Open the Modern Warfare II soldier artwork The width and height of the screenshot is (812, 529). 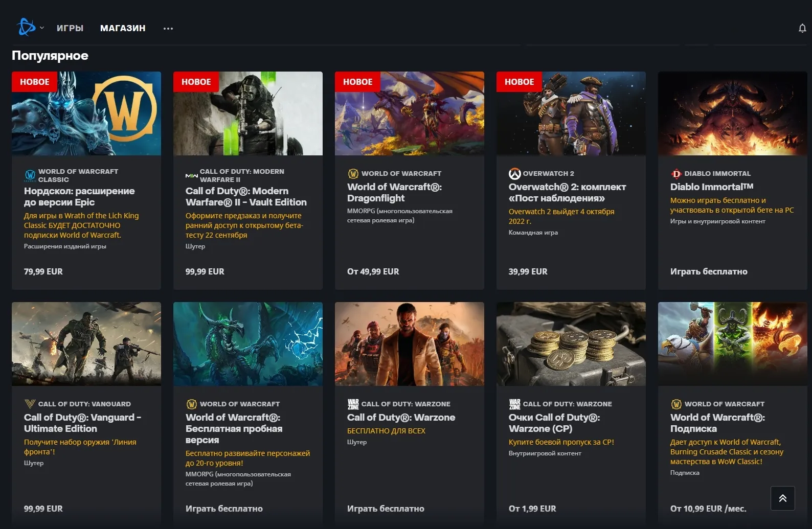(x=248, y=113)
